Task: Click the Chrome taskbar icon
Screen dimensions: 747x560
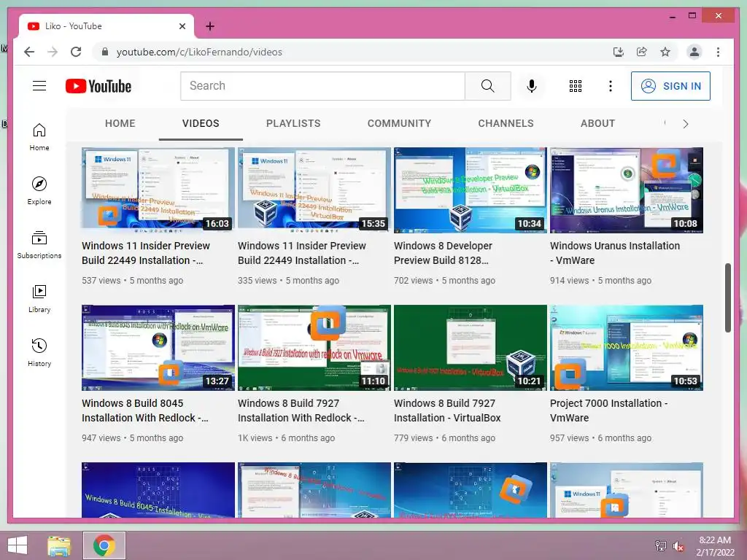Action: pyautogui.click(x=104, y=545)
